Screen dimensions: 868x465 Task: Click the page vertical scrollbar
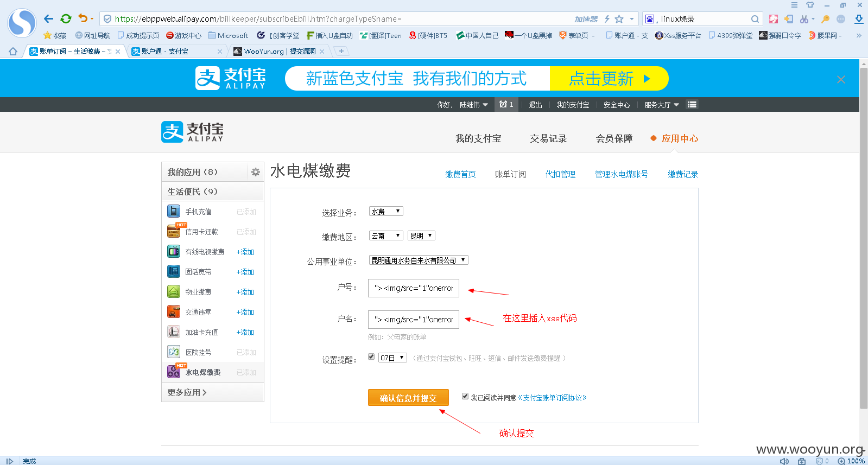[x=864, y=239]
